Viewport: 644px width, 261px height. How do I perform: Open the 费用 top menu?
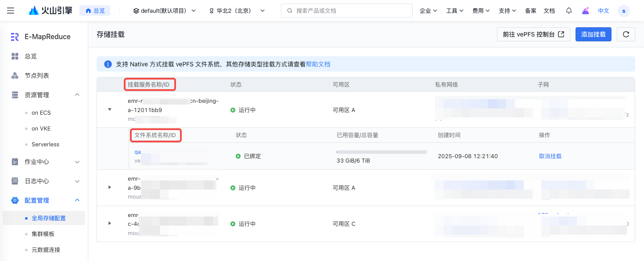(481, 11)
